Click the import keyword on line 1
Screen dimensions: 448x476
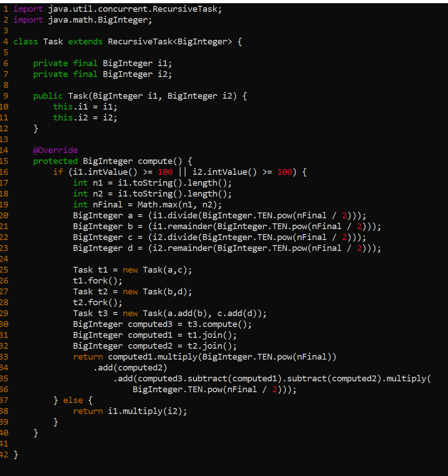[x=28, y=9]
